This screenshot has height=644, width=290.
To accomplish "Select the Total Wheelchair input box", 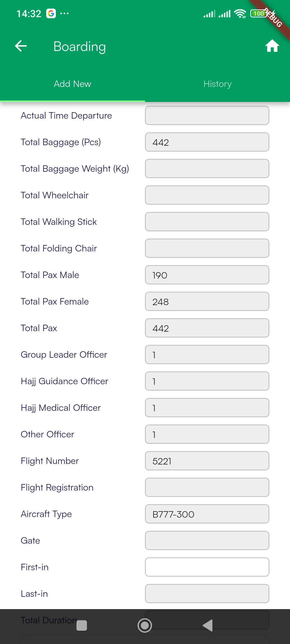I will click(x=207, y=195).
